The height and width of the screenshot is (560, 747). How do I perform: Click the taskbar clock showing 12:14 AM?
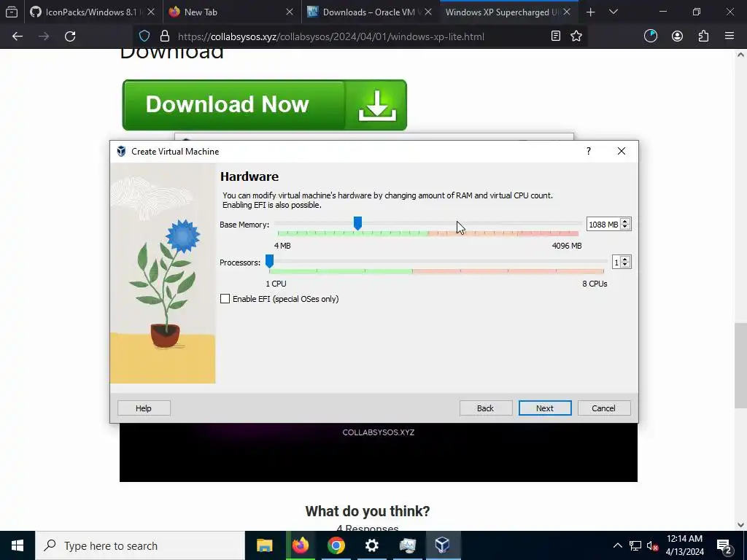click(x=684, y=545)
